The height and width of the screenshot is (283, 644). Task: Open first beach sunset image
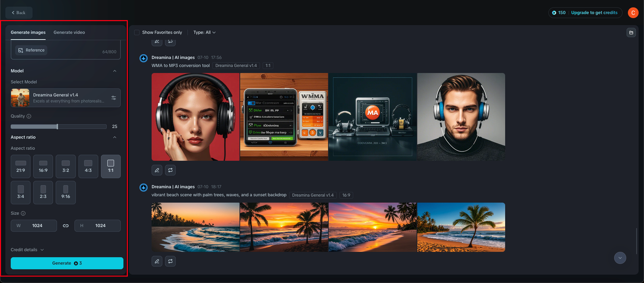(x=196, y=227)
